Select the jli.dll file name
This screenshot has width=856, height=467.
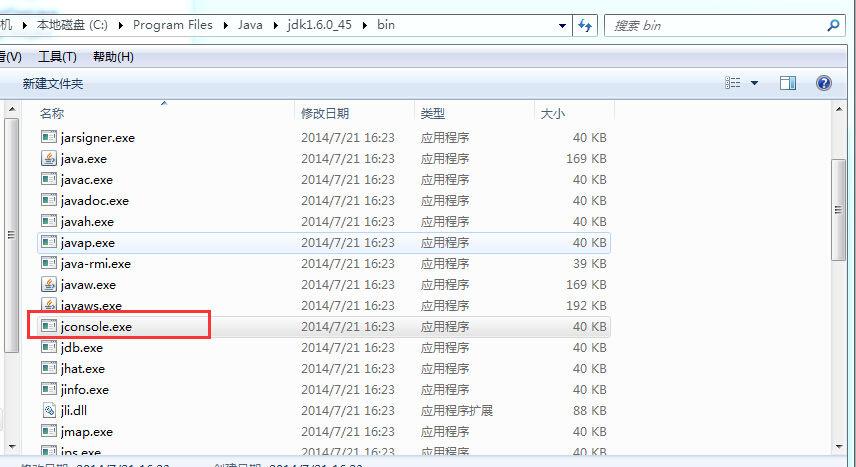point(74,410)
